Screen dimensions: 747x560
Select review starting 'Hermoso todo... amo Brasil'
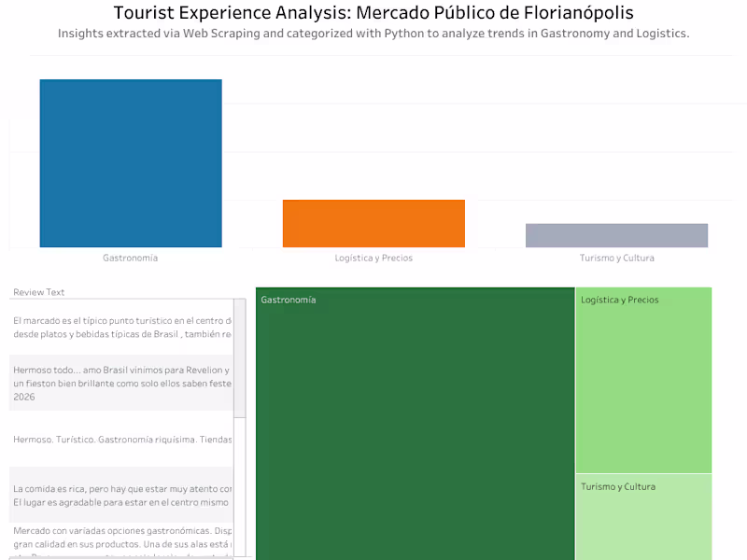(121, 383)
